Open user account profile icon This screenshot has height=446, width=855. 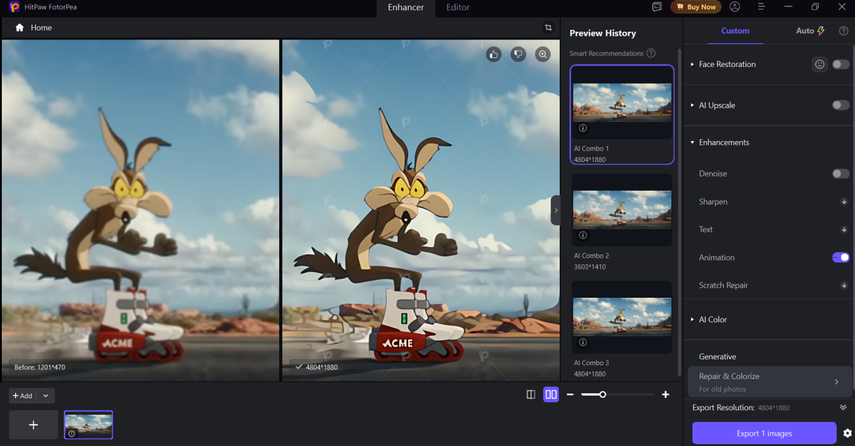(x=735, y=7)
